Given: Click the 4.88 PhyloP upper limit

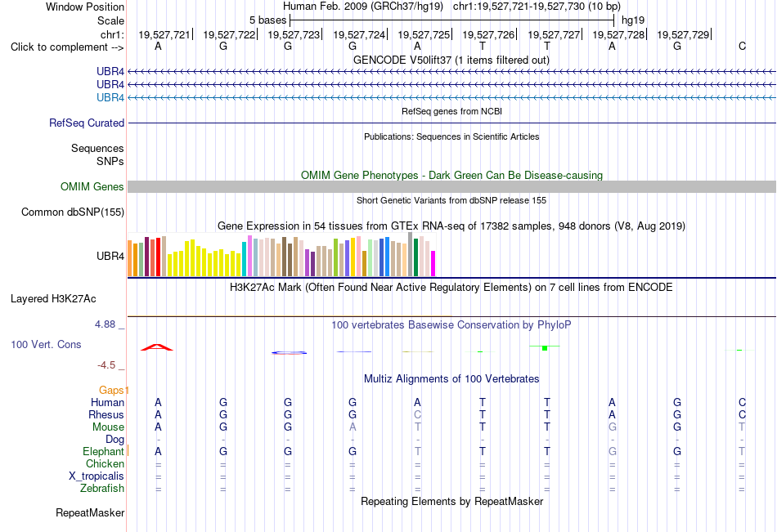Looking at the screenshot, I should [105, 324].
